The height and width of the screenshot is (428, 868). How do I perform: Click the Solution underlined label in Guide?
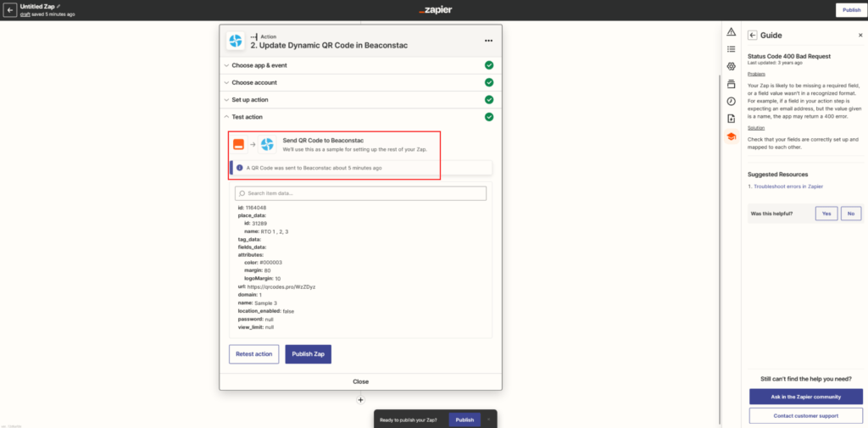pos(756,128)
